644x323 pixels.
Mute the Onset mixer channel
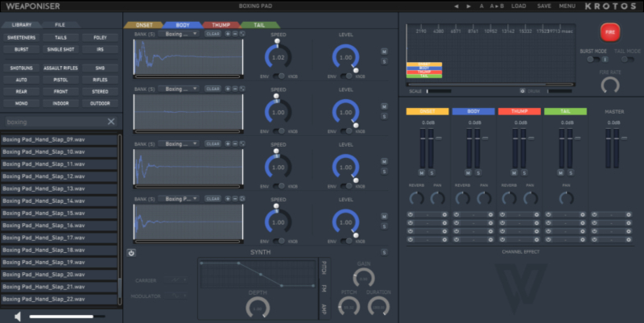click(x=422, y=173)
